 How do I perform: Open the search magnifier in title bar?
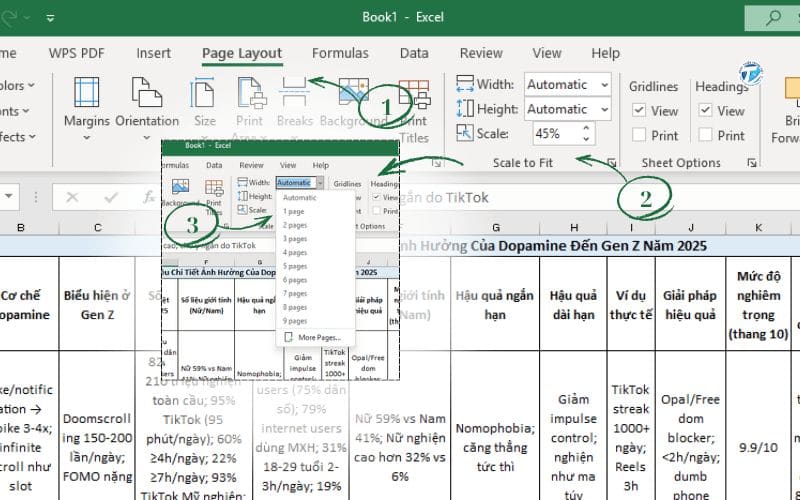(x=773, y=17)
